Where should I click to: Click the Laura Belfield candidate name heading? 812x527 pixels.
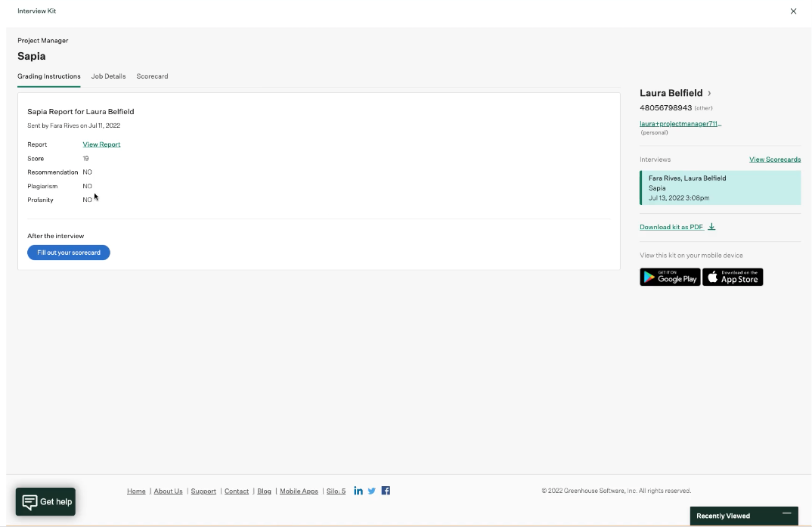(x=671, y=93)
